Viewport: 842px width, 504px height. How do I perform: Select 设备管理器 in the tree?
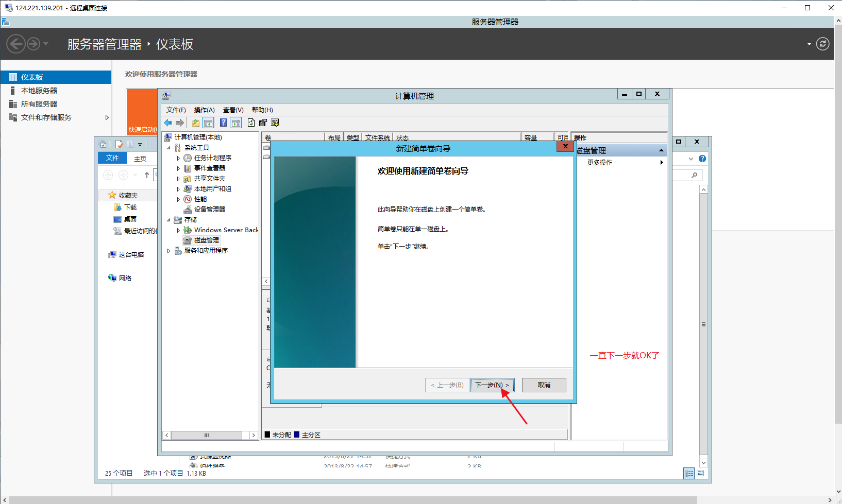point(209,210)
